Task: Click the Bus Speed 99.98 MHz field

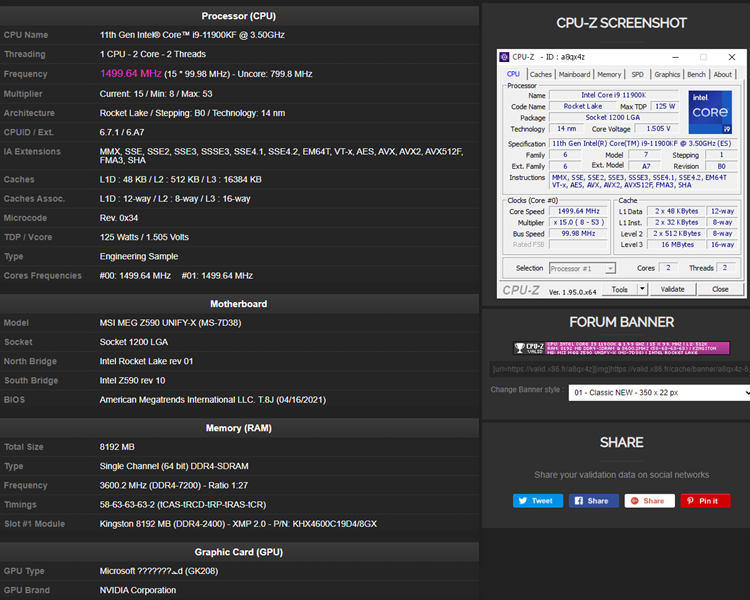Action: 578,233
